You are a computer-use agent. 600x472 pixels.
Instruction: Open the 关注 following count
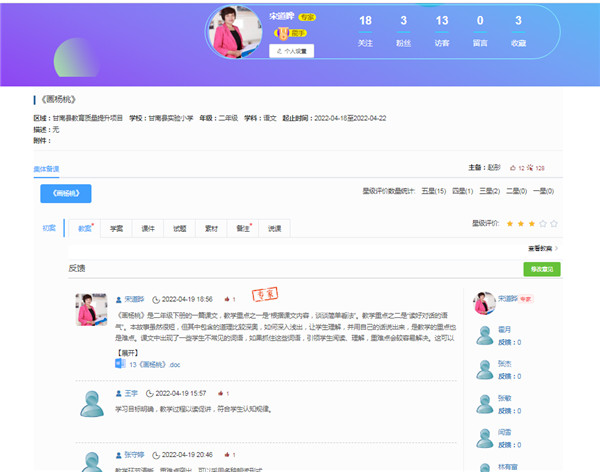[365, 29]
